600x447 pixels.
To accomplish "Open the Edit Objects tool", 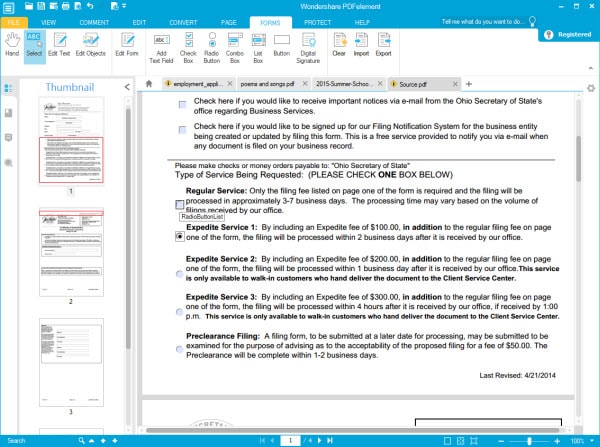I will coord(90,45).
